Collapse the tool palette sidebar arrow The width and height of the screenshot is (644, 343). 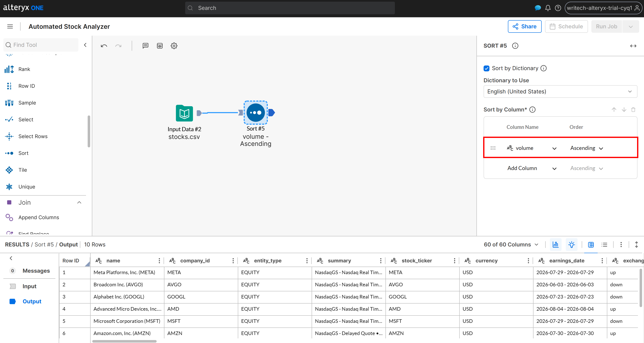click(x=85, y=45)
